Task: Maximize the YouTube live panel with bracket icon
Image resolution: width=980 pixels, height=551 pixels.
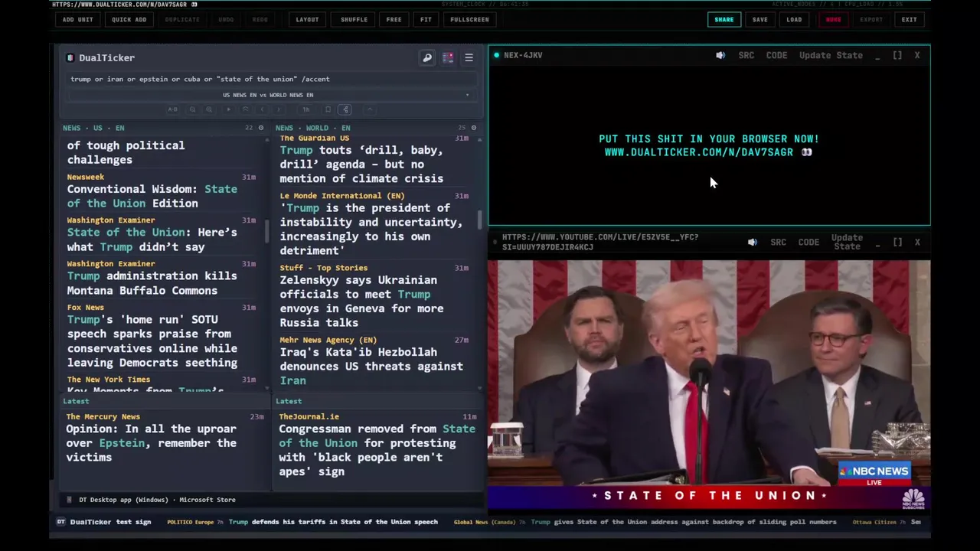Action: pyautogui.click(x=897, y=242)
